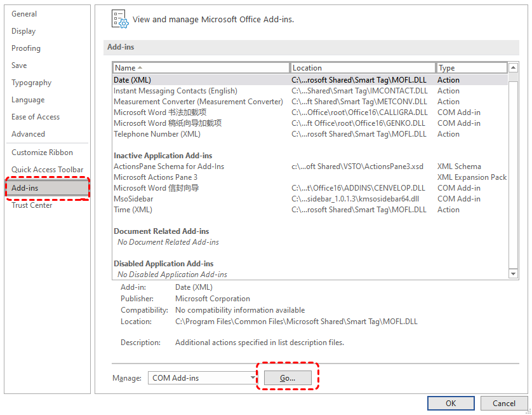Viewport: 532px width, 415px height.
Task: Click the Go... button
Action: 288,378
